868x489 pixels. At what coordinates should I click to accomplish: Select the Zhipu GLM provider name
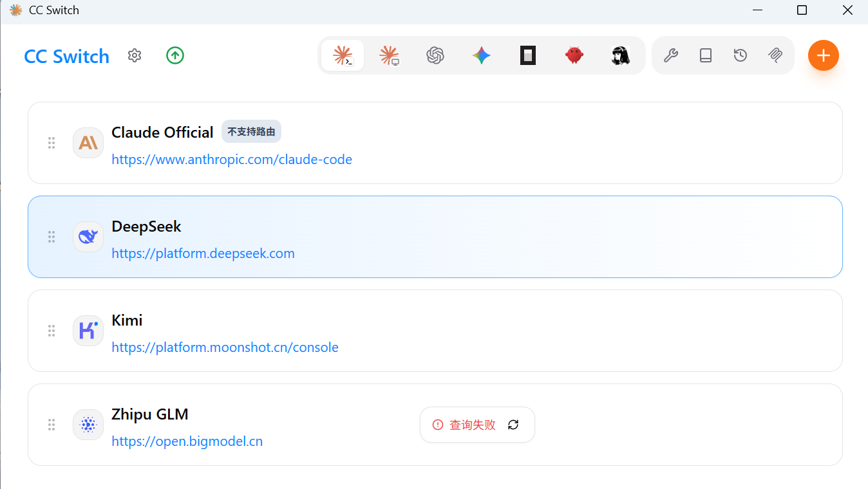click(150, 414)
